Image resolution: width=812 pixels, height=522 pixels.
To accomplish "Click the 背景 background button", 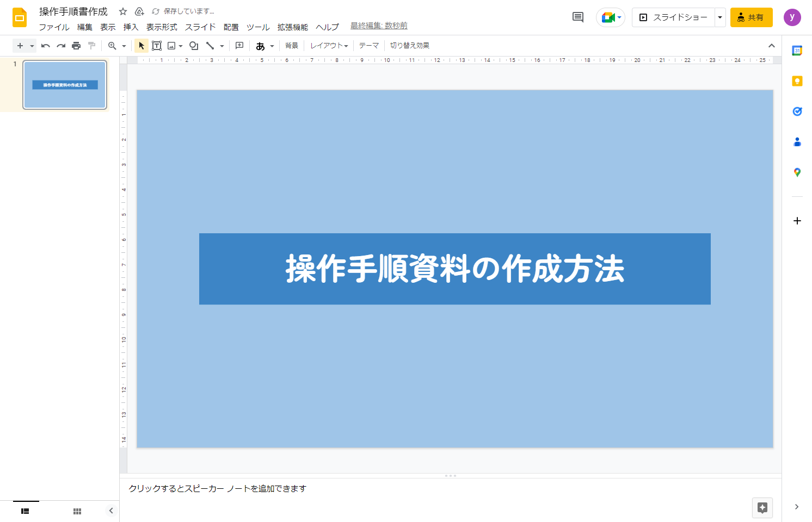I will click(x=292, y=46).
